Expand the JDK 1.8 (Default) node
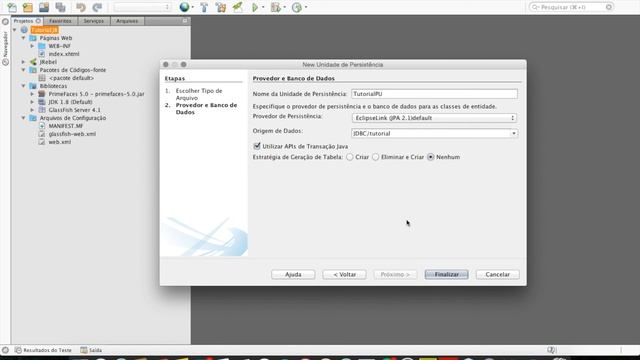The image size is (640, 360). (x=32, y=102)
